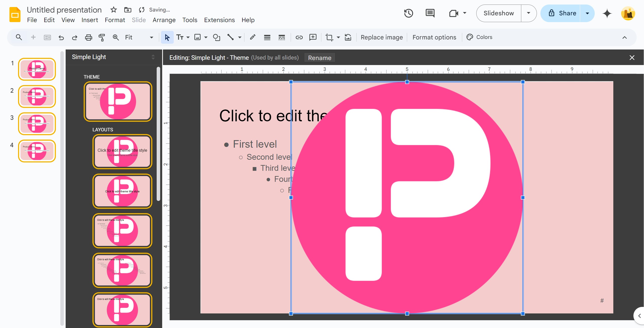Expand the crop mask dropdown arrow
This screenshot has width=644, height=328.
click(338, 37)
